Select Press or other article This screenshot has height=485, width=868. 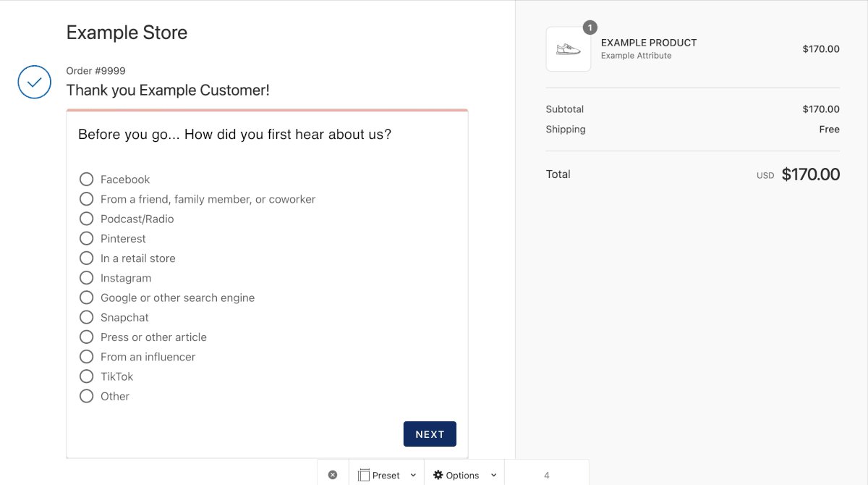87,337
